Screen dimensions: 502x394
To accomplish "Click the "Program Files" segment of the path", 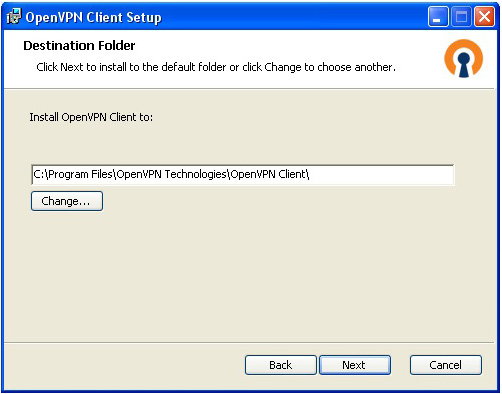I will (80, 174).
